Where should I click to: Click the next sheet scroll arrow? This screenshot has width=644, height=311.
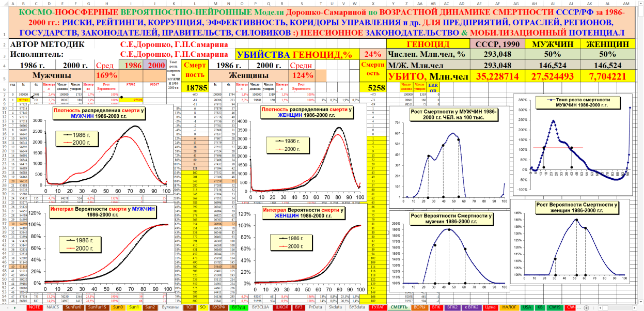[x=14, y=307]
